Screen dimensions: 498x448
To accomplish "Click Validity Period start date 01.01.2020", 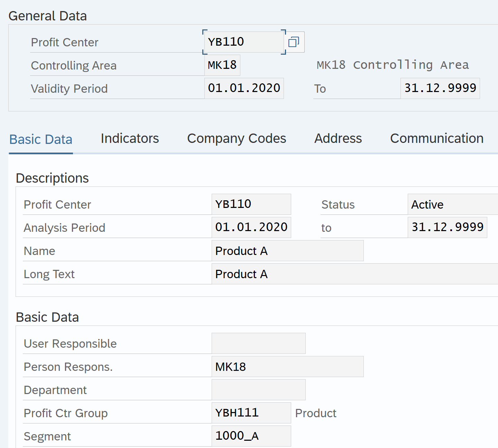I will (x=244, y=88).
